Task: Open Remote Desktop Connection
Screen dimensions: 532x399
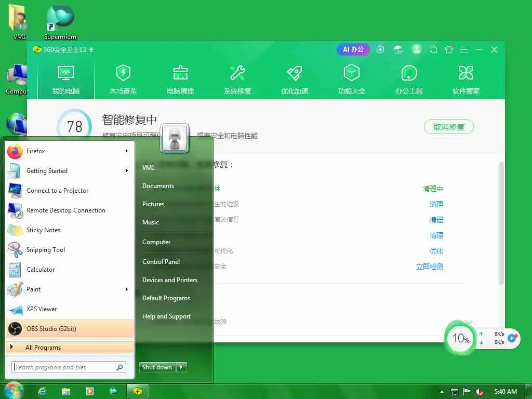Action: (x=70, y=210)
